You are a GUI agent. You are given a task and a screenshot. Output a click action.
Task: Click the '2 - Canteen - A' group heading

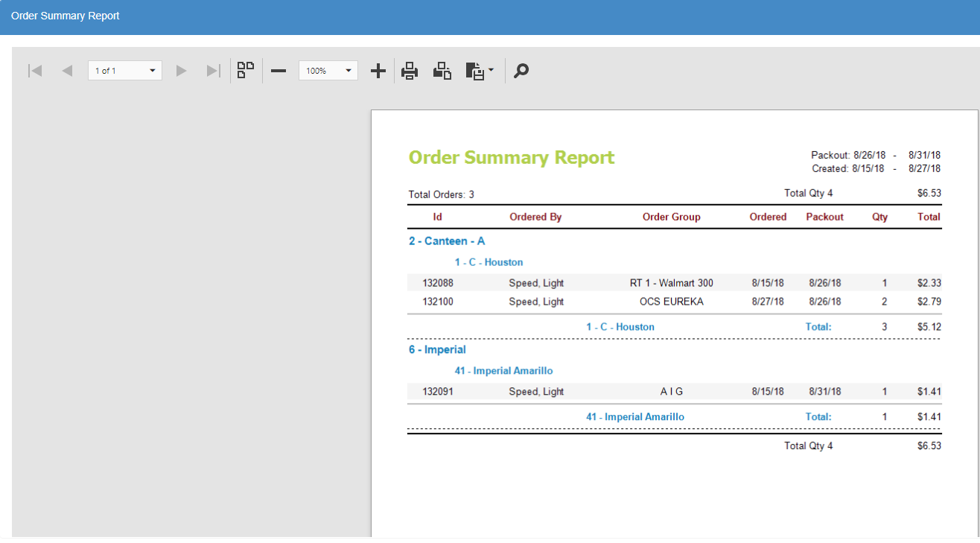[x=447, y=241]
